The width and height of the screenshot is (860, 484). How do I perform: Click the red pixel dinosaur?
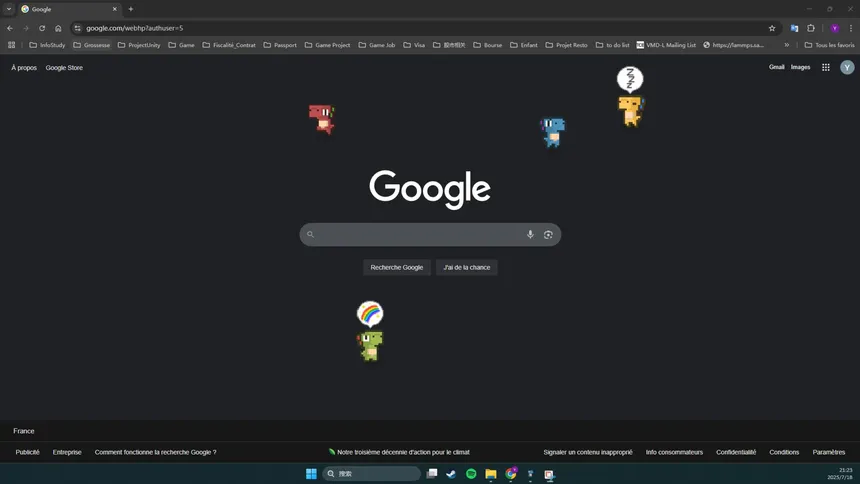coord(322,119)
